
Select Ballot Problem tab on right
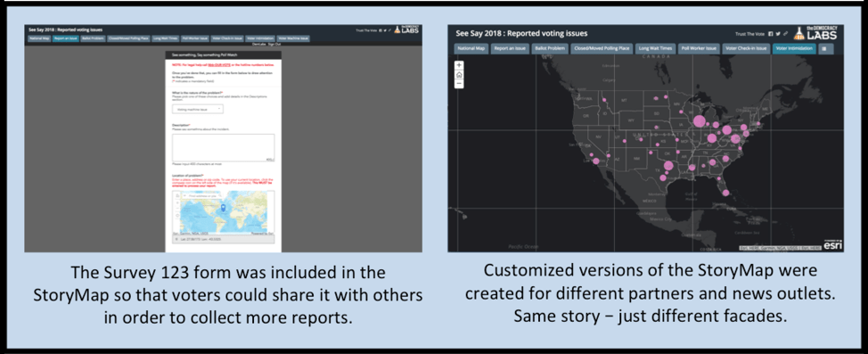click(550, 49)
